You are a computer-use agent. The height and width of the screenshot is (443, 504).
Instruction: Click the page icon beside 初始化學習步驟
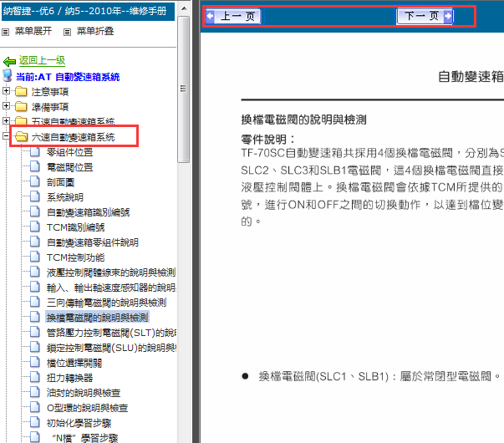(x=35, y=422)
